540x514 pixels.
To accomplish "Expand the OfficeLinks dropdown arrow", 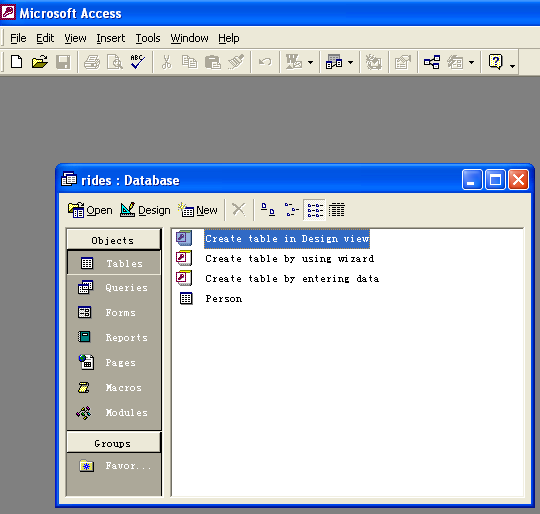I will pos(310,63).
